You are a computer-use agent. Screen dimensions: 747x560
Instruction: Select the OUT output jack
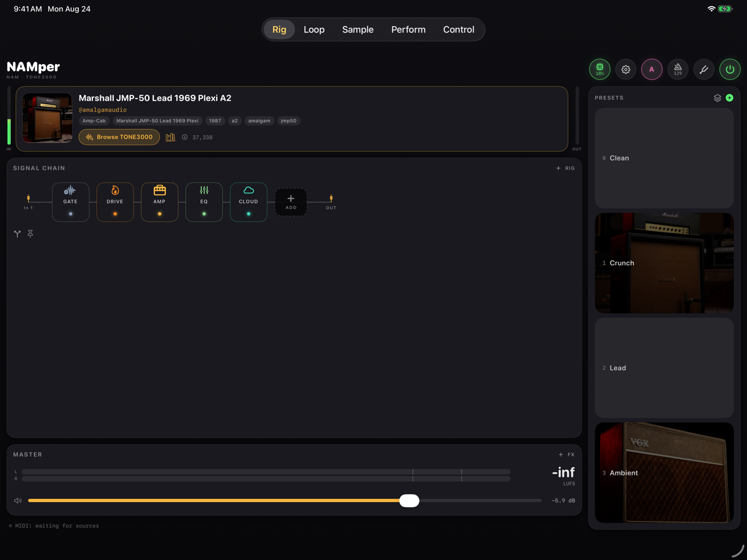(331, 202)
